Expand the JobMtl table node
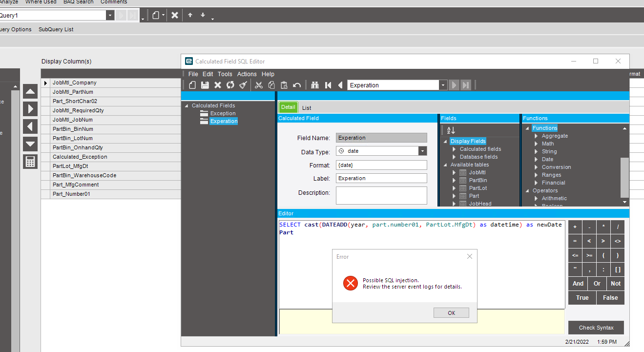The image size is (644, 352). click(x=454, y=173)
